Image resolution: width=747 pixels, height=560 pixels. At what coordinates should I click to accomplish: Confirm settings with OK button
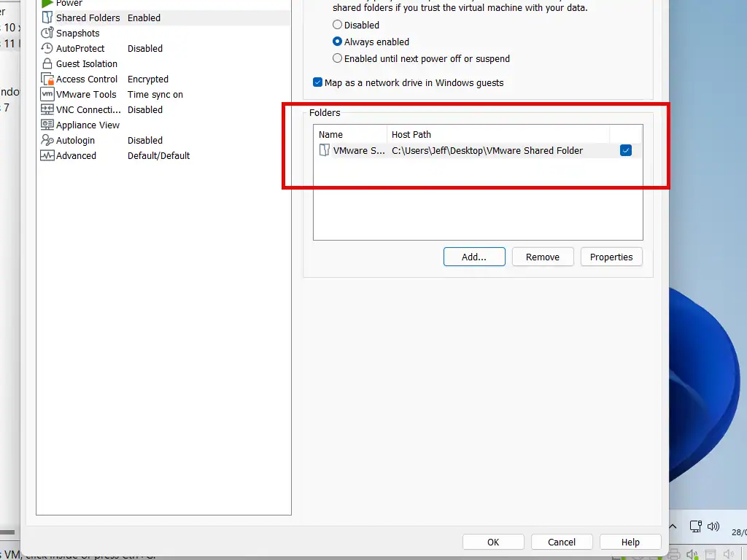click(x=493, y=542)
